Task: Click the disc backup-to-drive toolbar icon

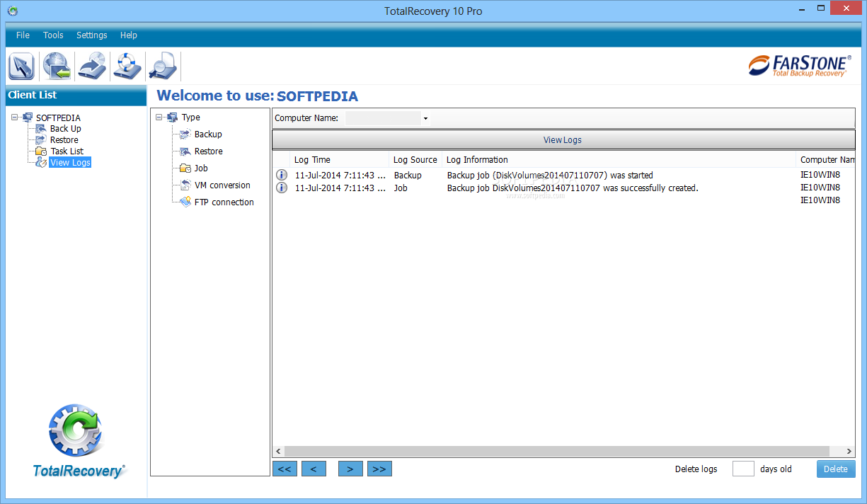Action: pyautogui.click(x=92, y=67)
